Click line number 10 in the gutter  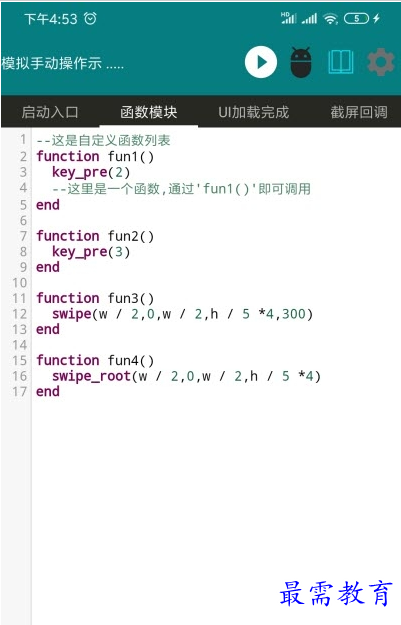(19, 283)
